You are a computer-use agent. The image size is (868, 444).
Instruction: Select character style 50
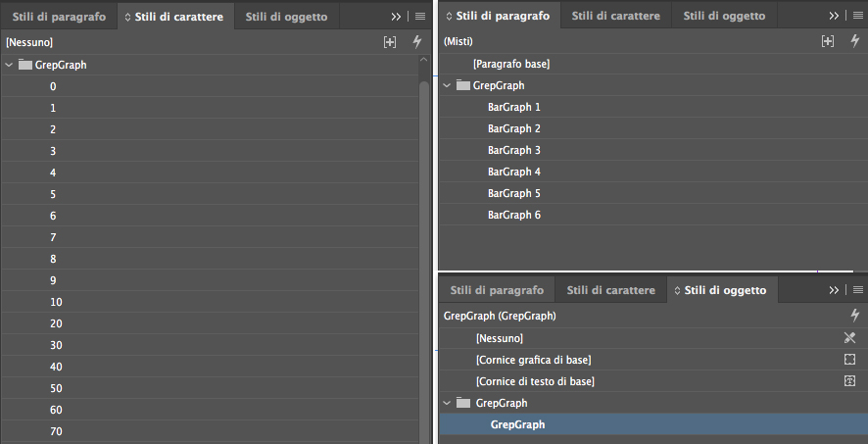point(210,389)
